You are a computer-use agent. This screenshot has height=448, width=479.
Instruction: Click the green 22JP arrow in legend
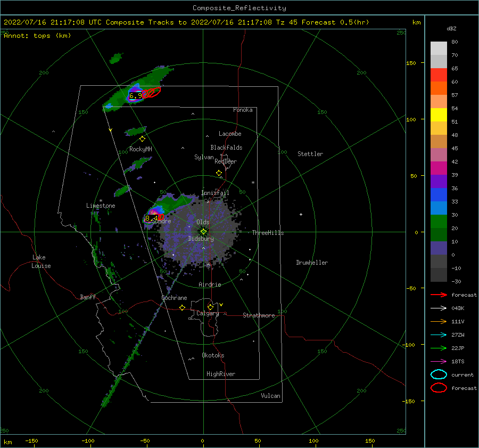(x=439, y=348)
